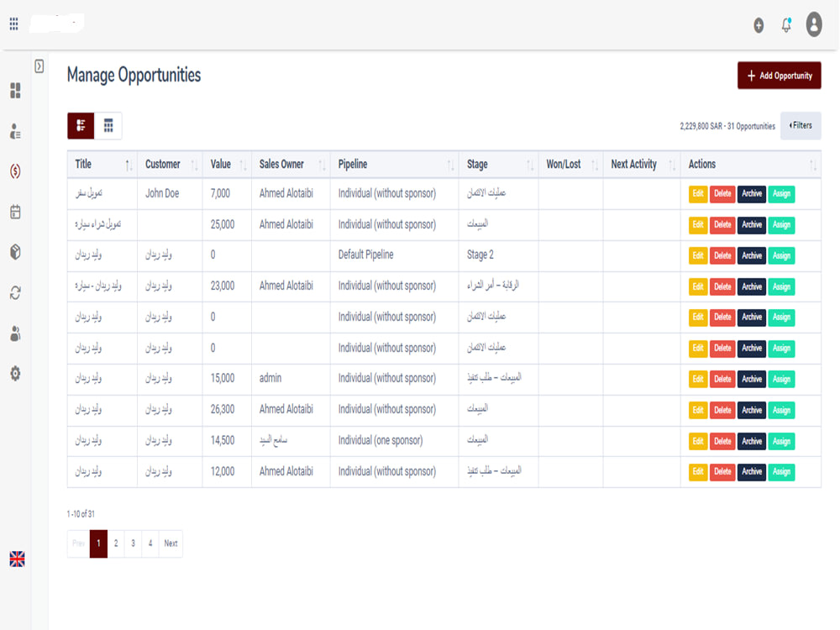The width and height of the screenshot is (840, 630).
Task: Switch to grid board view
Action: click(108, 126)
